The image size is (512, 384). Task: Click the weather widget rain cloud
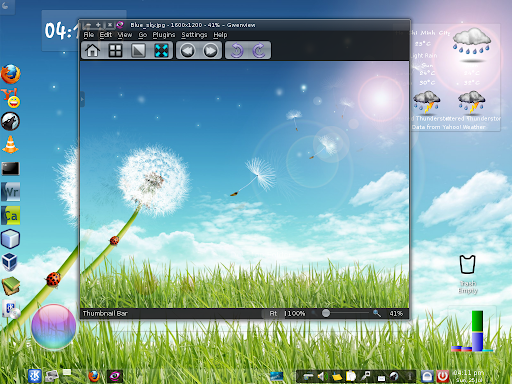click(x=472, y=42)
